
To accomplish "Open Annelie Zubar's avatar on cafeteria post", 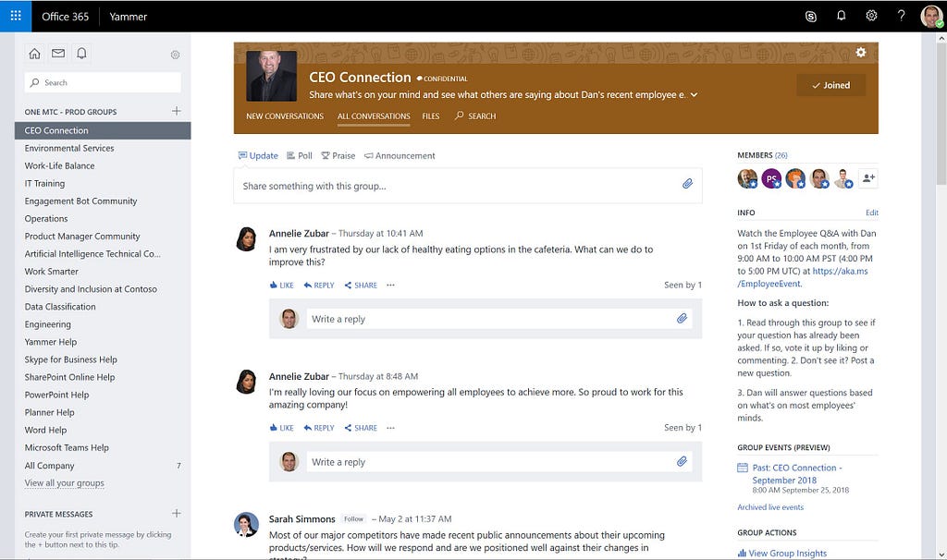I will (246, 239).
